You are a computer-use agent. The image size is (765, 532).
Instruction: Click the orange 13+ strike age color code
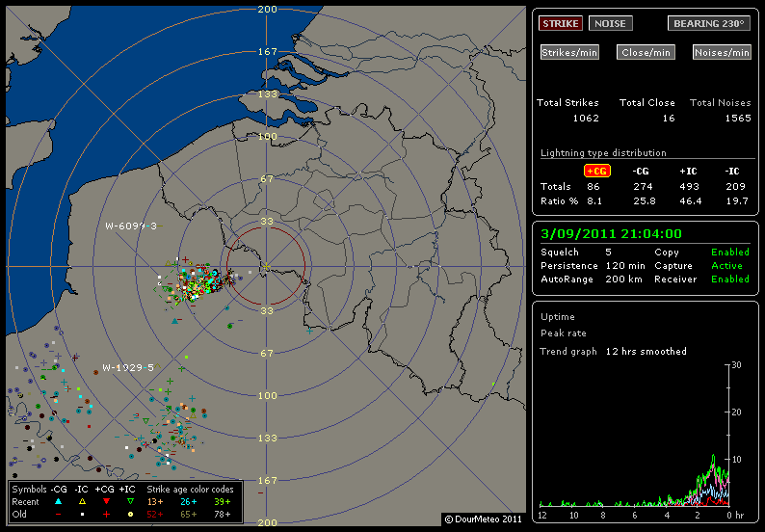[x=155, y=502]
